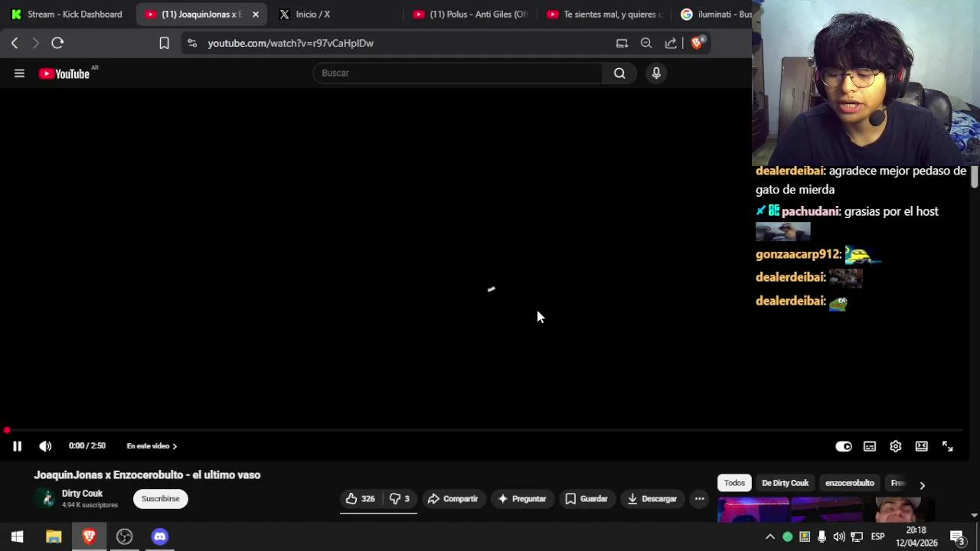Open YouTube hamburger guide menu

point(19,73)
